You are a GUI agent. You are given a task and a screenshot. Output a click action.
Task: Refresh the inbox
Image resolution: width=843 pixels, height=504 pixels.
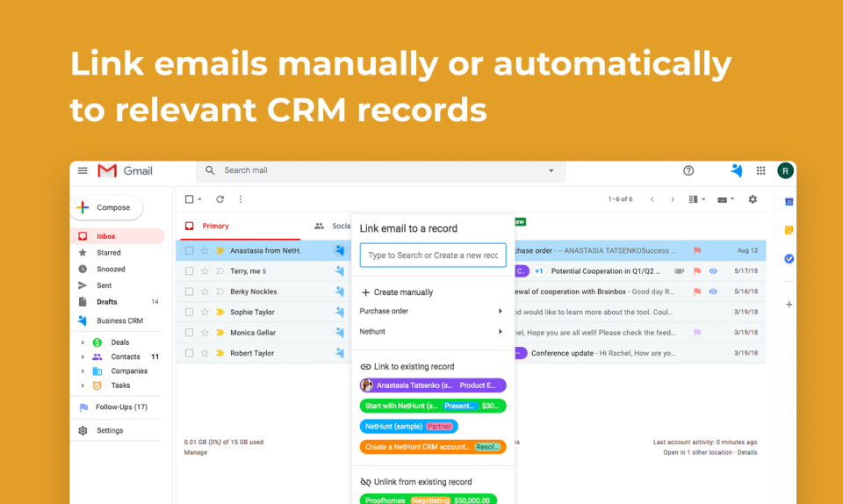click(x=220, y=199)
